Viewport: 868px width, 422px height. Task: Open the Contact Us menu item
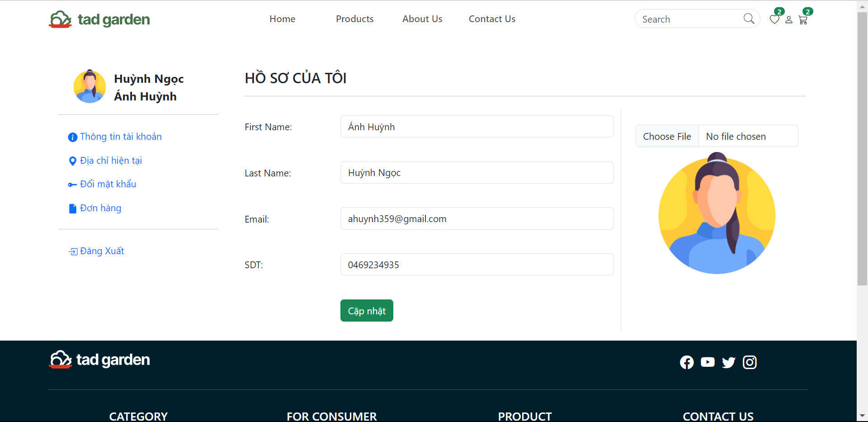pyautogui.click(x=492, y=19)
